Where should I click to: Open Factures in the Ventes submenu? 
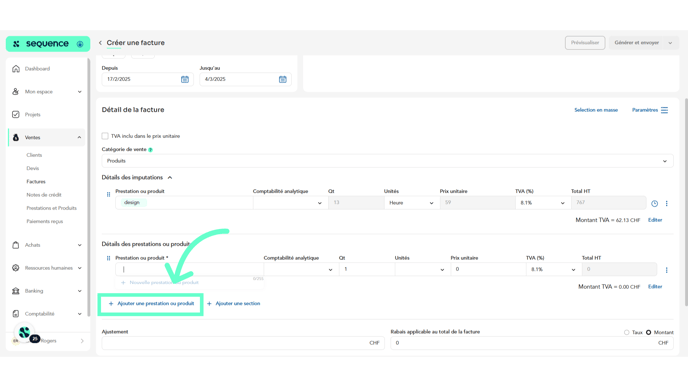pos(36,182)
